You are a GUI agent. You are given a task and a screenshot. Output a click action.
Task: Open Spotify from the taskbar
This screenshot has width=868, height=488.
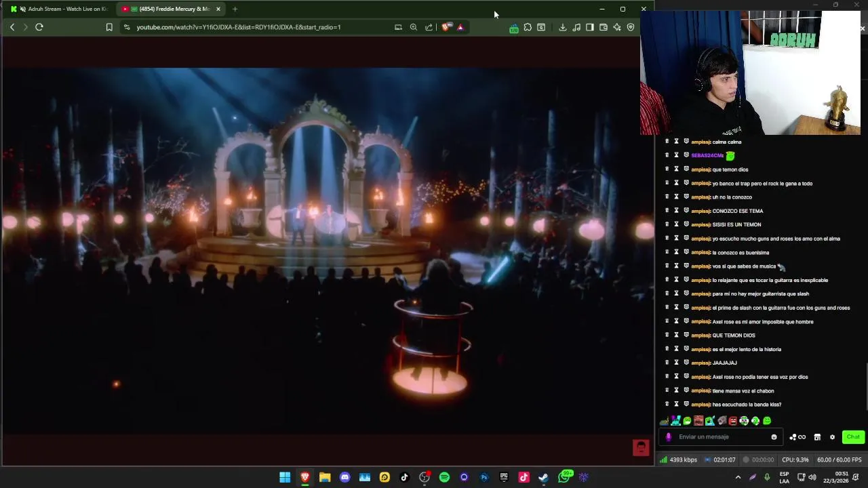[444, 477]
